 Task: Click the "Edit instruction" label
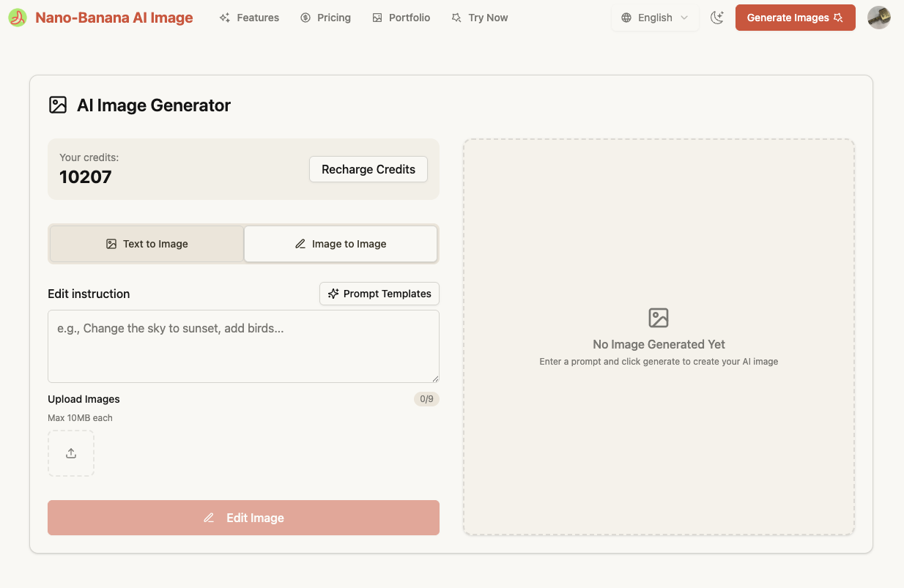pyautogui.click(x=89, y=294)
